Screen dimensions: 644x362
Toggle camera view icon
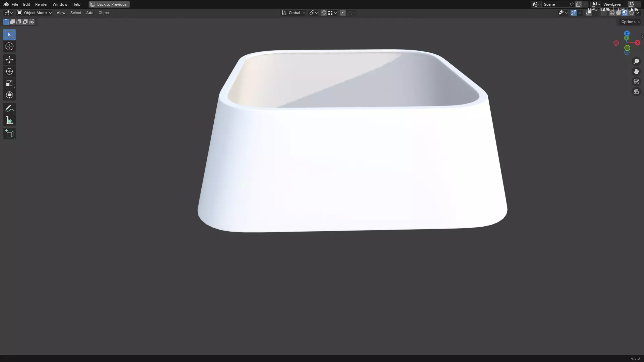tap(636, 81)
